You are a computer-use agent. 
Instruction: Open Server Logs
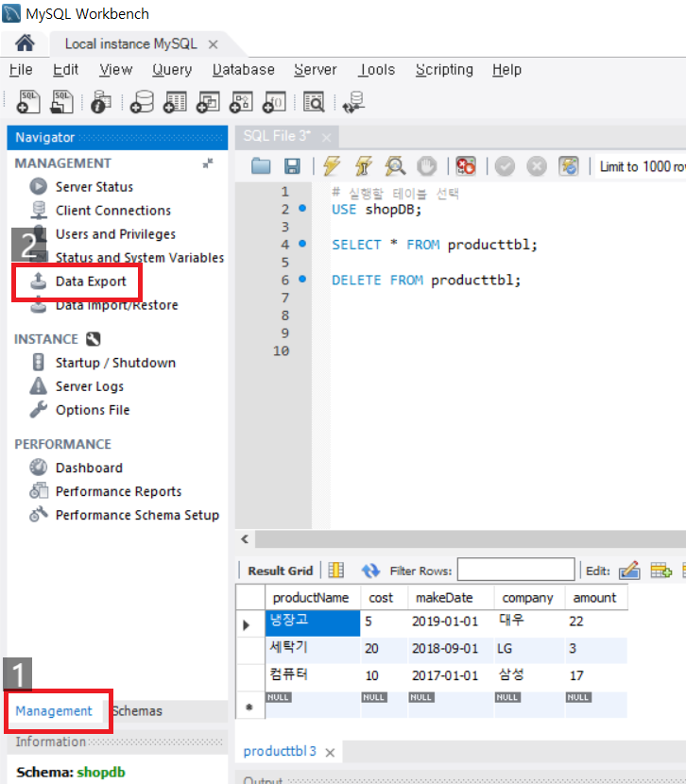tap(90, 386)
